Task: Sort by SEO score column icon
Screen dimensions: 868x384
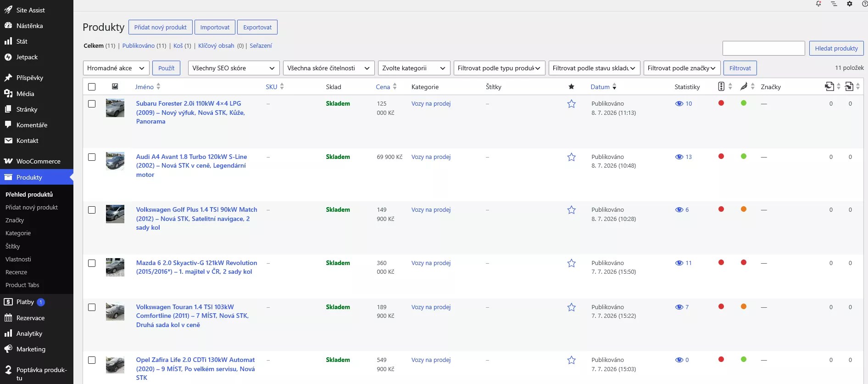Action: point(721,86)
